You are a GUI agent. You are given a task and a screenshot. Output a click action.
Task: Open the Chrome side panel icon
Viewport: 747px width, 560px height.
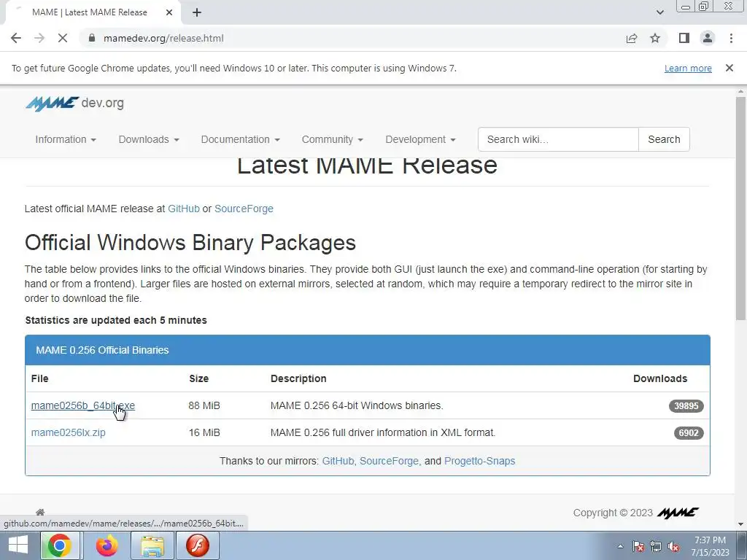(684, 38)
